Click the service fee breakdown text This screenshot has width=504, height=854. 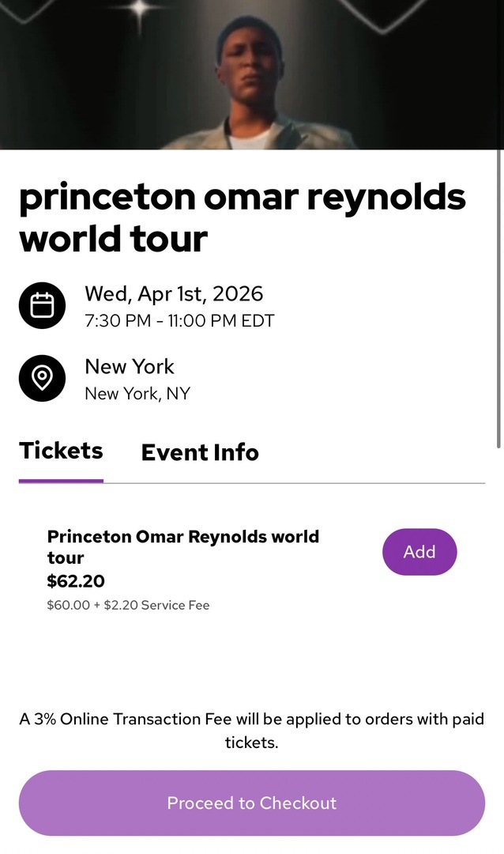click(128, 606)
